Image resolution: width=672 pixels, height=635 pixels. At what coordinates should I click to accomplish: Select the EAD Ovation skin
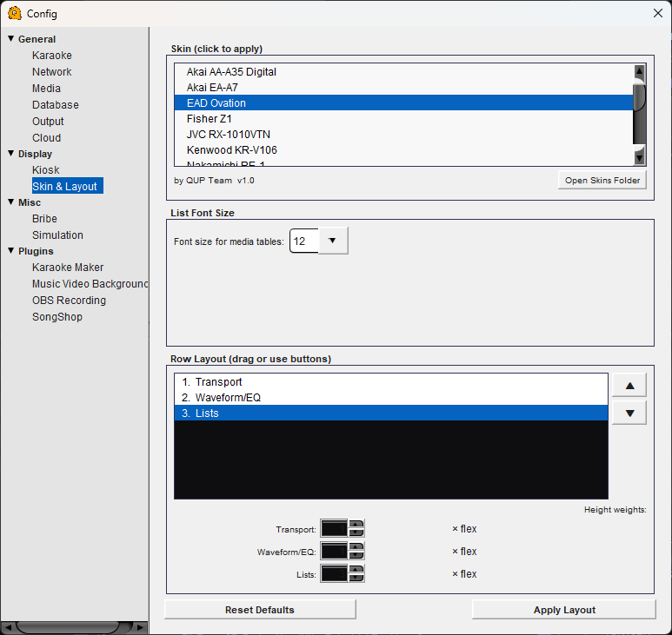coord(403,103)
